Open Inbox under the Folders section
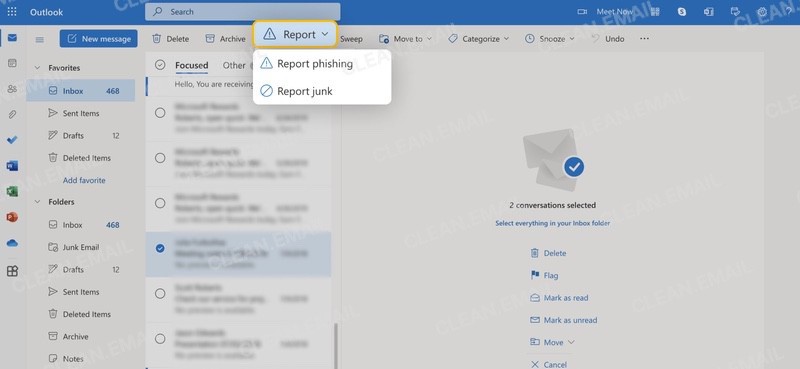 pyautogui.click(x=81, y=225)
